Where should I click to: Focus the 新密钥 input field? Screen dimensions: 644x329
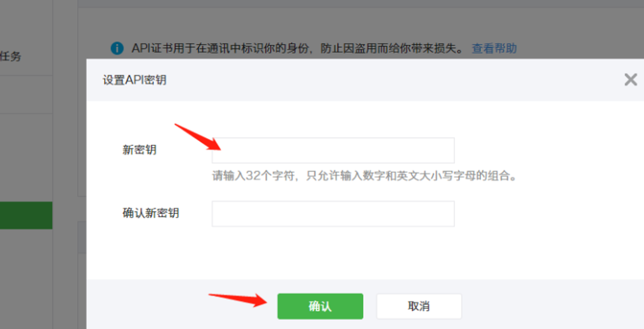pos(333,150)
